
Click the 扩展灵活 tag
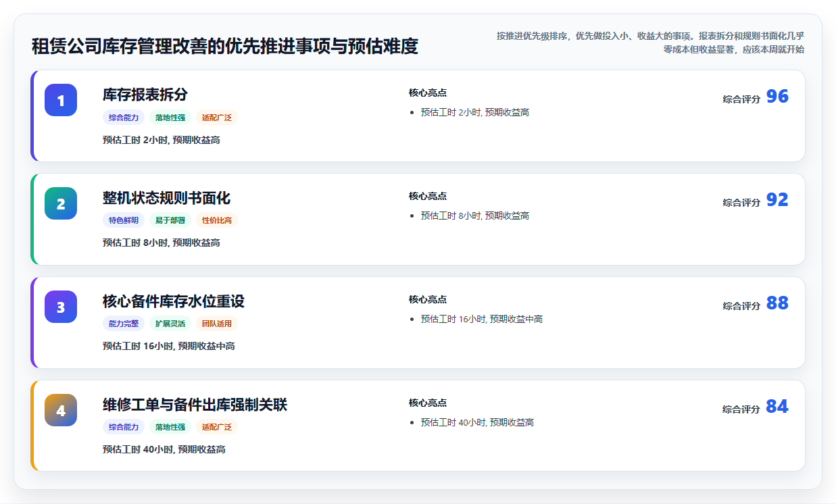tap(170, 324)
